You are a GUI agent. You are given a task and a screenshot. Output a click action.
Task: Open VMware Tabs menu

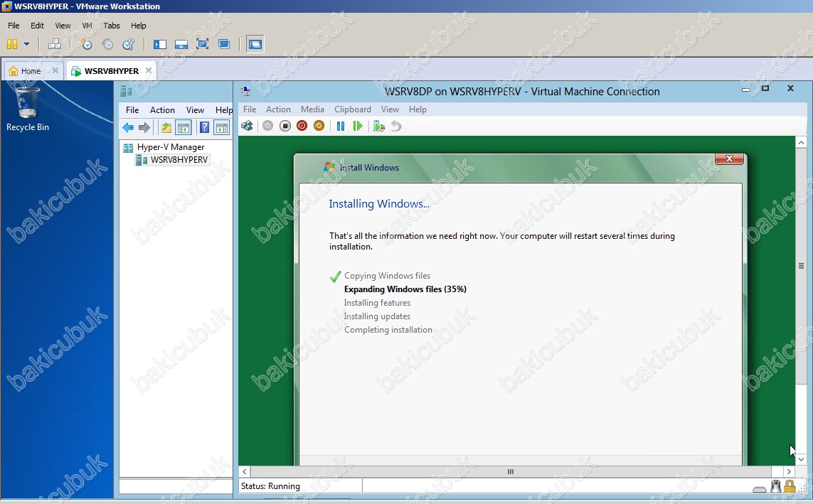(112, 26)
